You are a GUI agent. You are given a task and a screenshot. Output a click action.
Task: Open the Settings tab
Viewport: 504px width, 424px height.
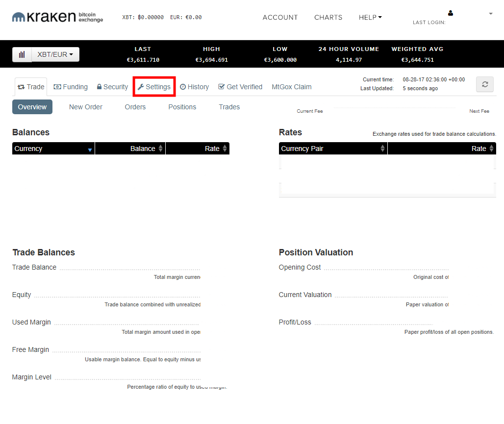coord(154,87)
